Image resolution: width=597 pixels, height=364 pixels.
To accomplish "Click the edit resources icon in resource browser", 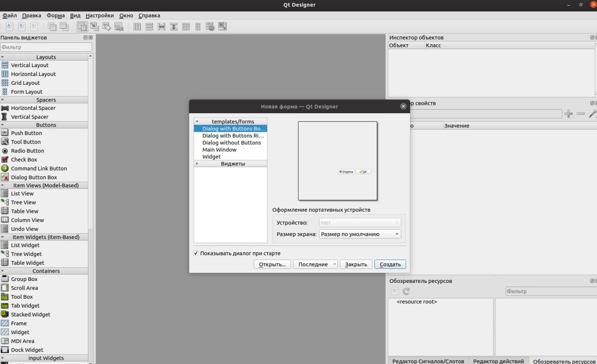I will coord(395,291).
